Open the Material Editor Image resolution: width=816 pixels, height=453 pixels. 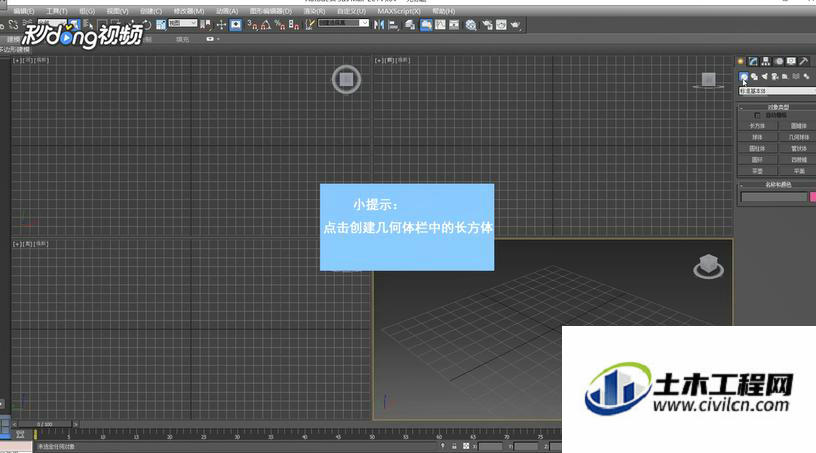[471, 24]
